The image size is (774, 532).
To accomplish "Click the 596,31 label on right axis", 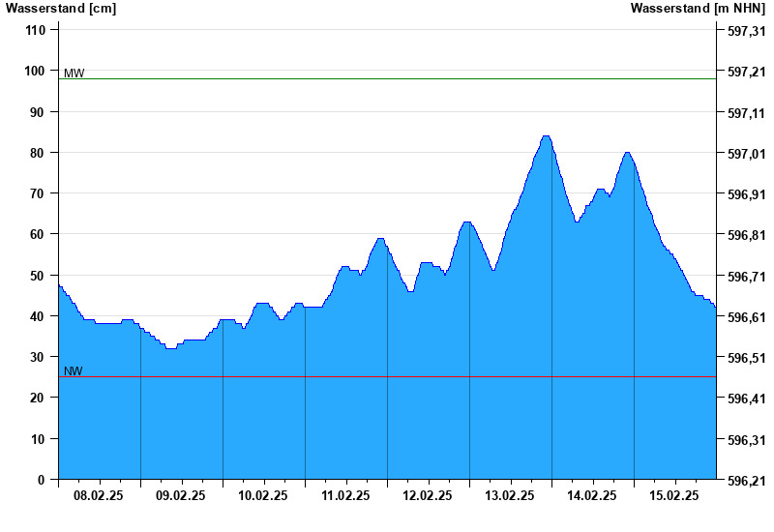I will coord(747,440).
